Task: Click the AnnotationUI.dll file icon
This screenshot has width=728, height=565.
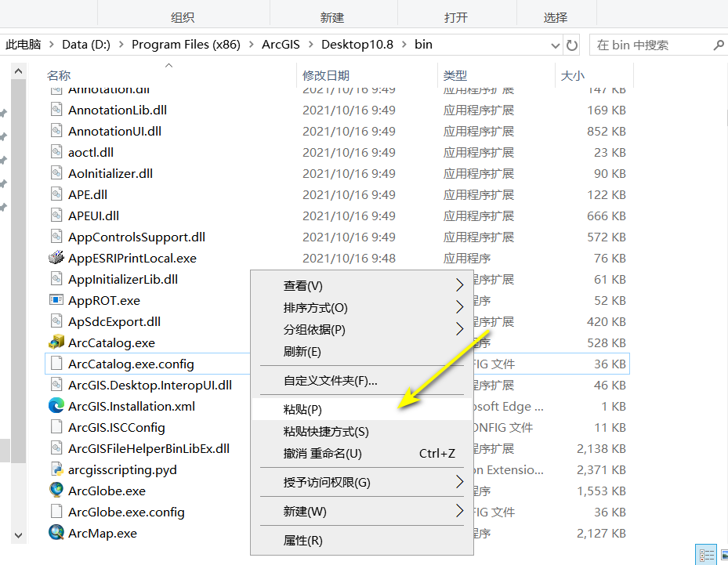Action: pos(56,130)
